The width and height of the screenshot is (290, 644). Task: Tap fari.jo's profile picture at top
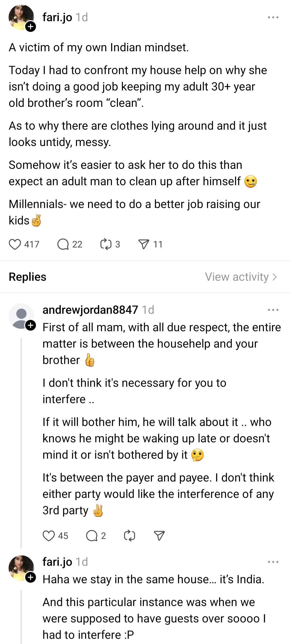pyautogui.click(x=21, y=17)
